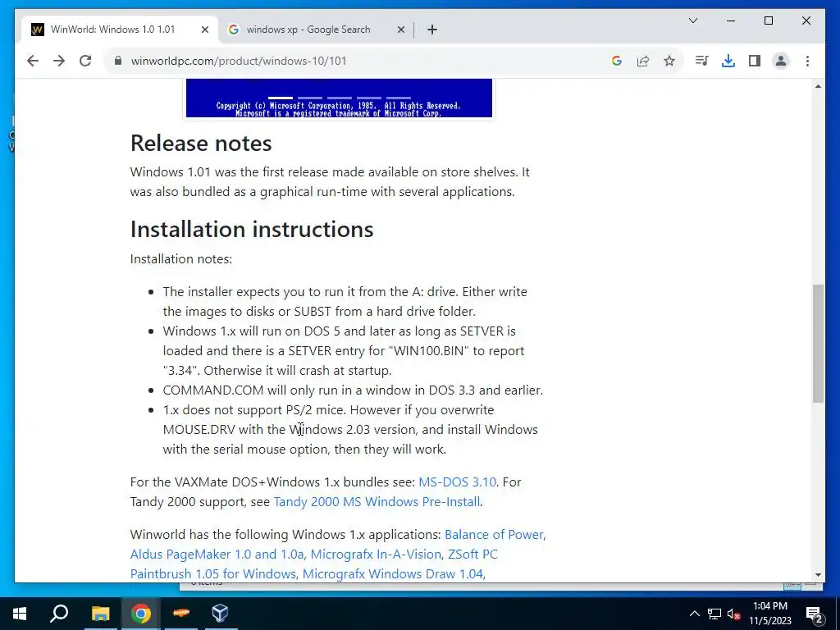Click the page vertical scrollbar thumb
Viewport: 840px width, 630px height.
[818, 343]
